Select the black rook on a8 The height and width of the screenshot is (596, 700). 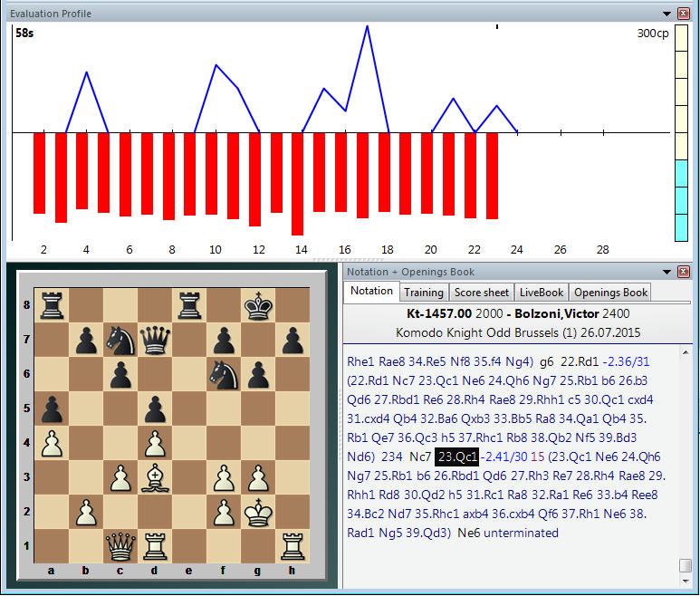pos(52,304)
